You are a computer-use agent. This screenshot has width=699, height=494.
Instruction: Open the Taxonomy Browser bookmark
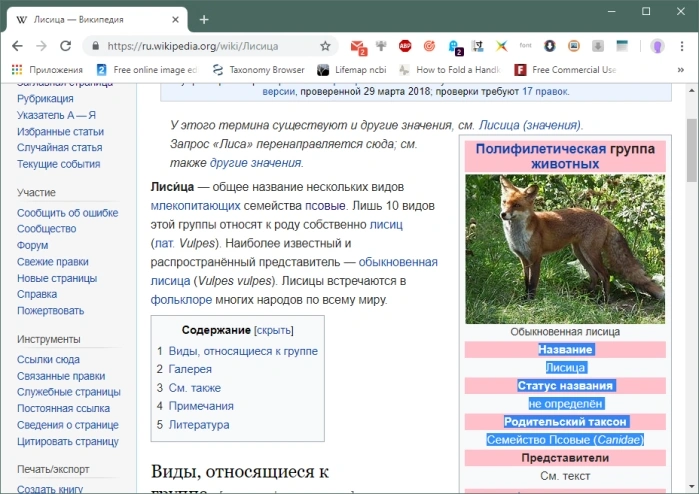pos(259,70)
